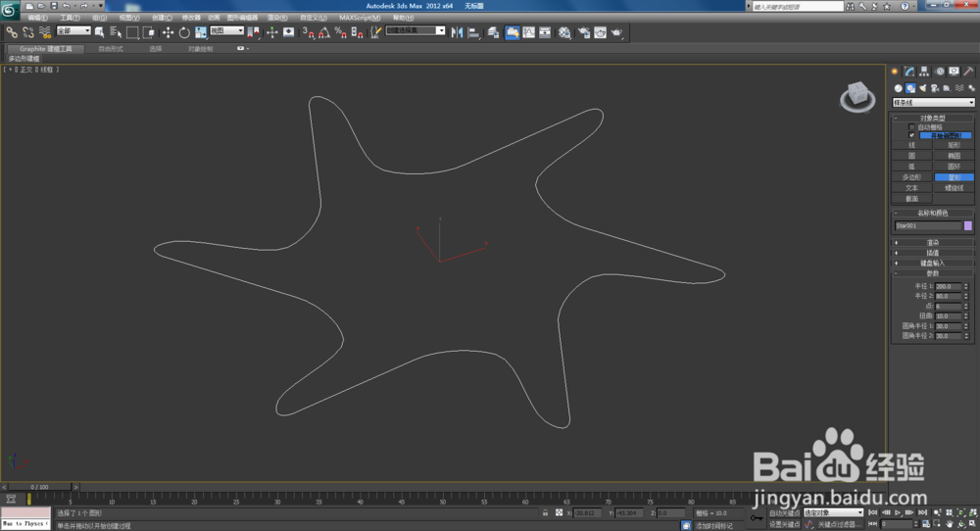Click the Render Production teapot icon

click(616, 32)
